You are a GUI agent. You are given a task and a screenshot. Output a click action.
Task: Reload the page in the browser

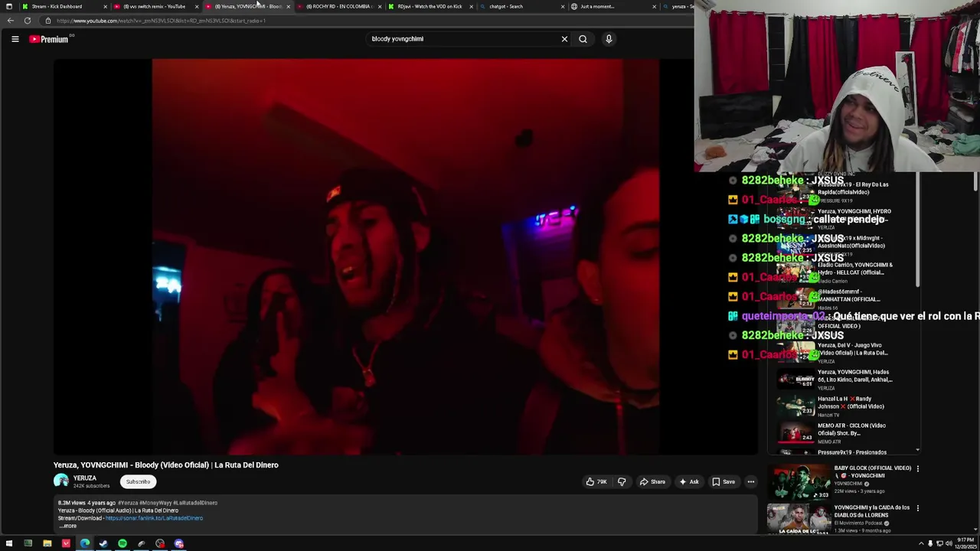(x=28, y=21)
